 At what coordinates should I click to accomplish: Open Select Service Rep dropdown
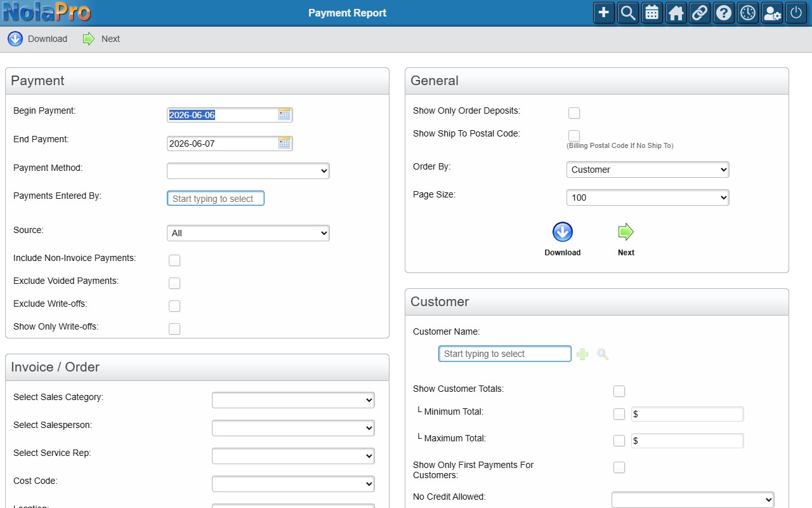click(x=293, y=456)
